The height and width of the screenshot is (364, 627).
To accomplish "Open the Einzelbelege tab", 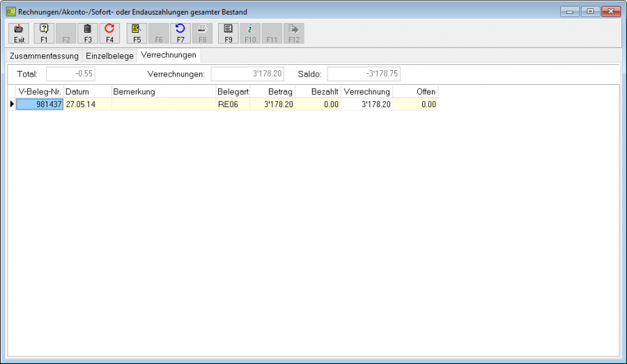I will 109,56.
